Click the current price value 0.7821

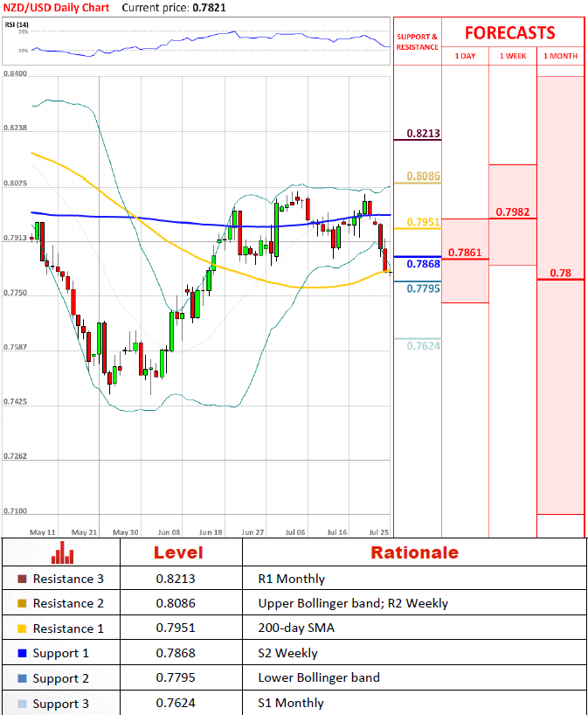pos(209,8)
